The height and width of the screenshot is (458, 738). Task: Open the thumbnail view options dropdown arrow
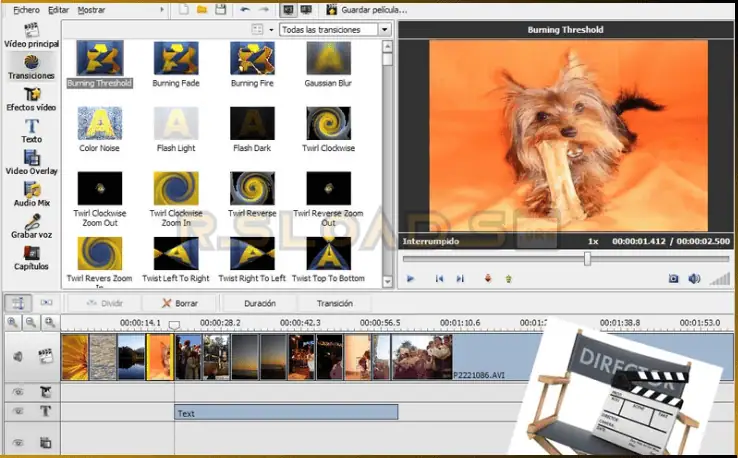coord(271,30)
